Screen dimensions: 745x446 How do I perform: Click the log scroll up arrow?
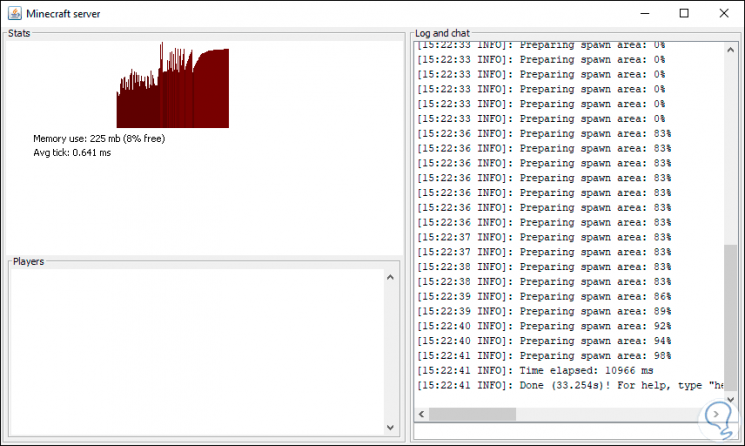pos(731,49)
